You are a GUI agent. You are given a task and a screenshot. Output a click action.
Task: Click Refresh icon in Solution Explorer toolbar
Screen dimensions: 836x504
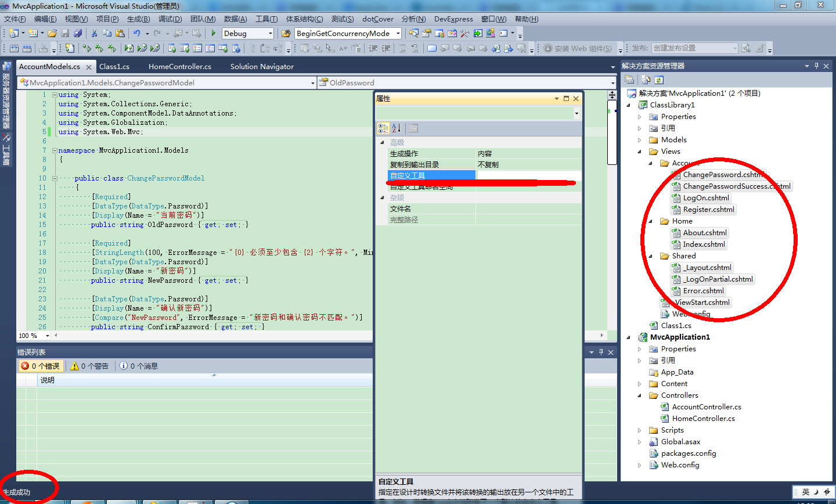click(x=659, y=80)
